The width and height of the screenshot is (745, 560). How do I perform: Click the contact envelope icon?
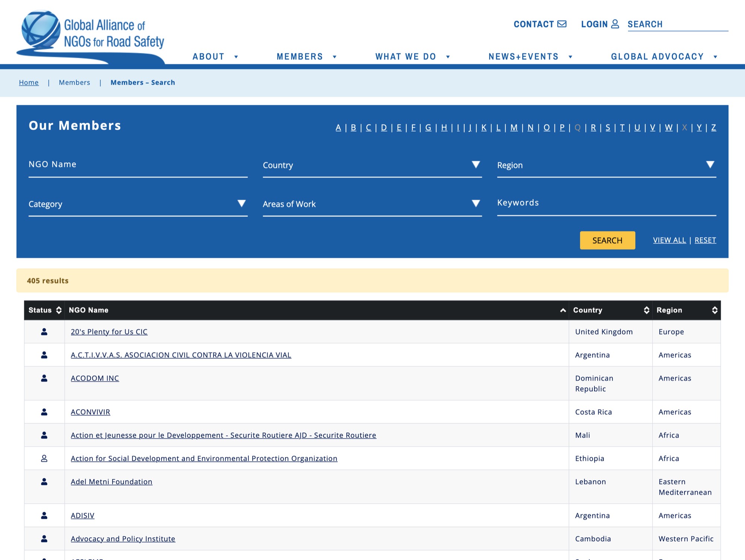coord(562,24)
